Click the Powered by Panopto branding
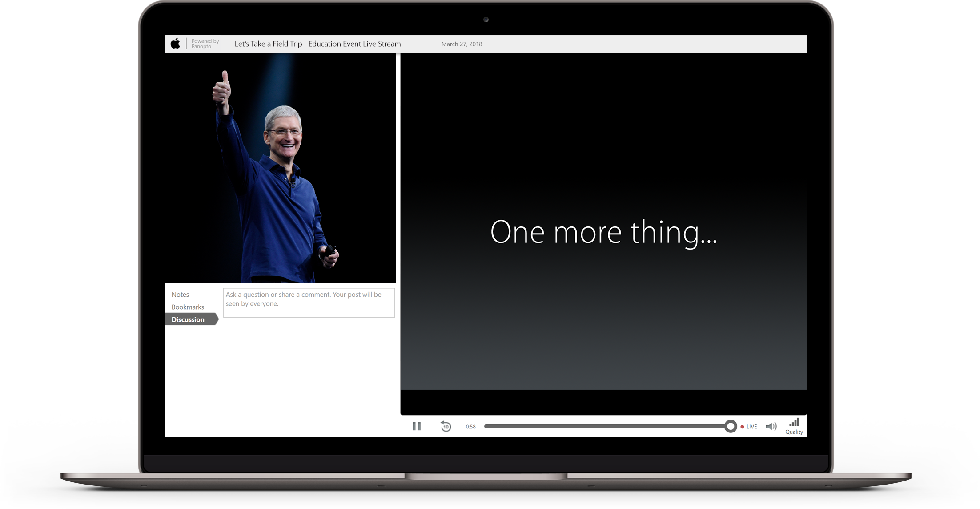The width and height of the screenshot is (980, 509). 205,44
